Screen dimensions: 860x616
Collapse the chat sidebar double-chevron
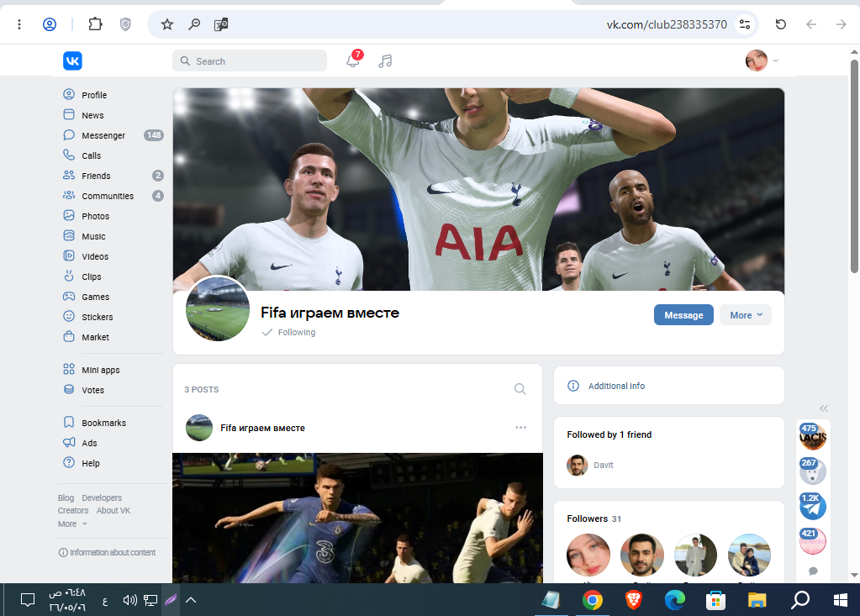click(824, 408)
